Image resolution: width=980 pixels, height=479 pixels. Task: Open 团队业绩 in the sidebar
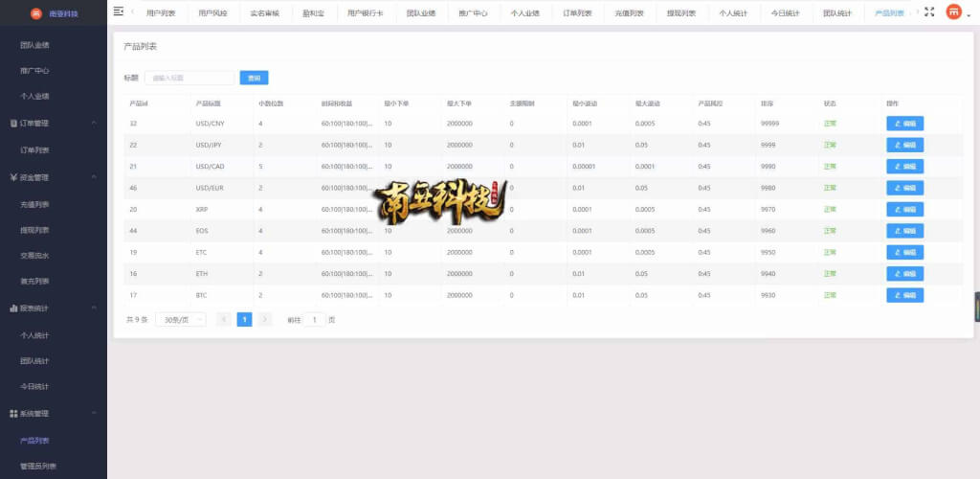point(34,46)
